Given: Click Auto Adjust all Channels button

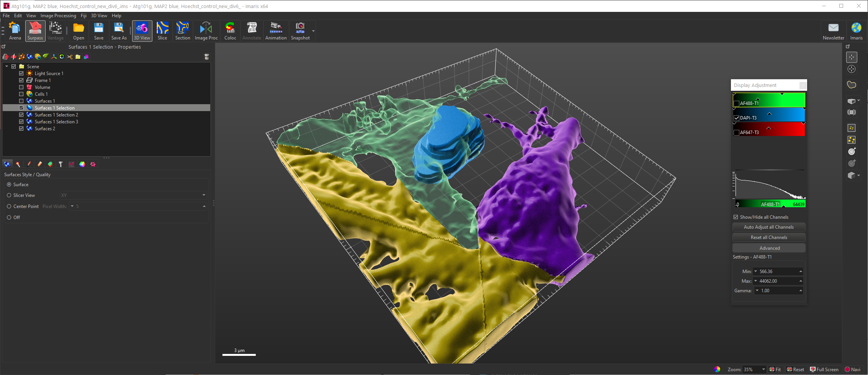Looking at the screenshot, I should coord(768,227).
